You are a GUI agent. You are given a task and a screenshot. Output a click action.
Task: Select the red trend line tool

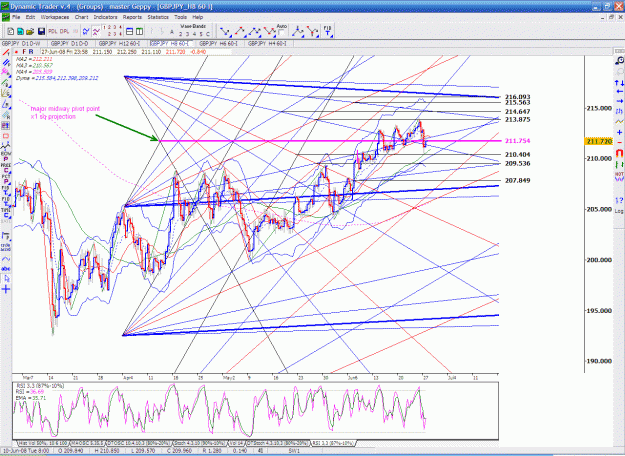click(6, 53)
